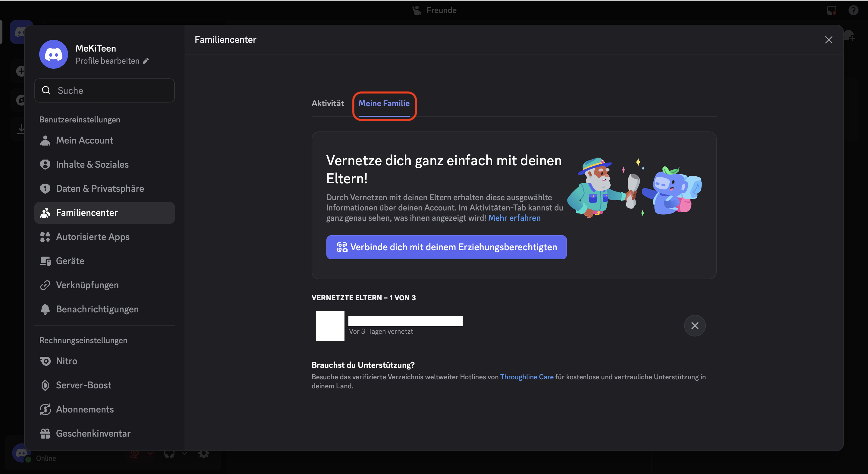Screen dimensions: 868x474
Task: Click Verbinde dich mit deinem Erziehungsberechtigten button
Action: pyautogui.click(x=446, y=247)
